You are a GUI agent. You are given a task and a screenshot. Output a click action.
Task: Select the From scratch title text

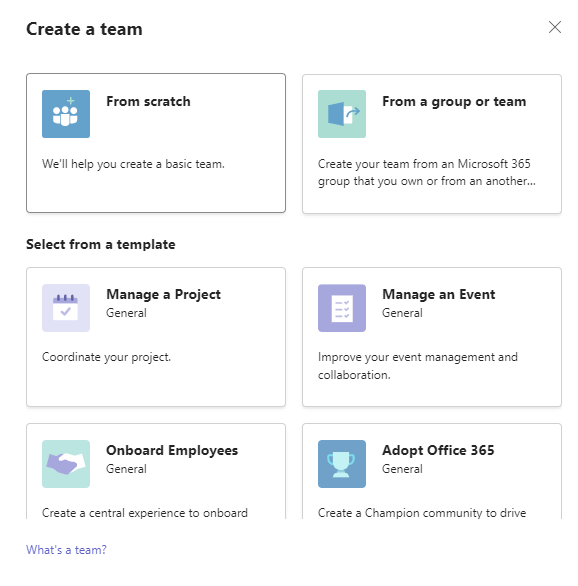tap(148, 101)
